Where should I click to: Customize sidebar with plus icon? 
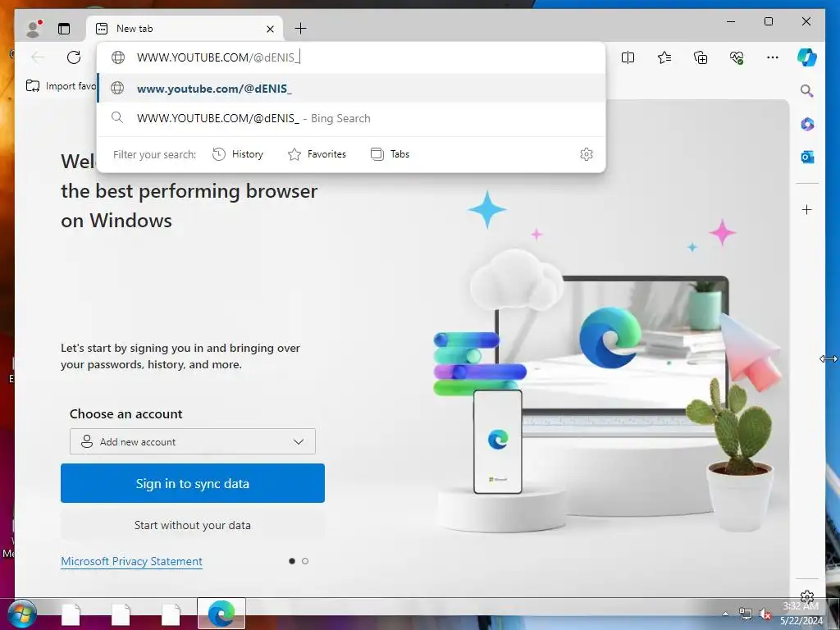click(807, 209)
